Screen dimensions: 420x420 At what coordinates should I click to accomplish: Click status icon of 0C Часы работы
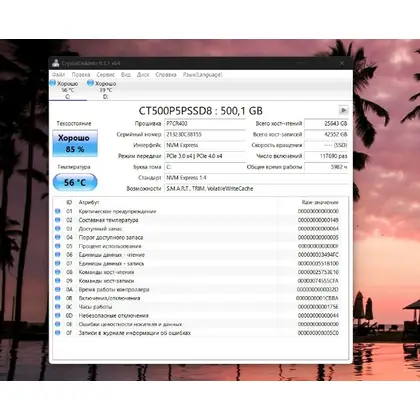[58, 307]
